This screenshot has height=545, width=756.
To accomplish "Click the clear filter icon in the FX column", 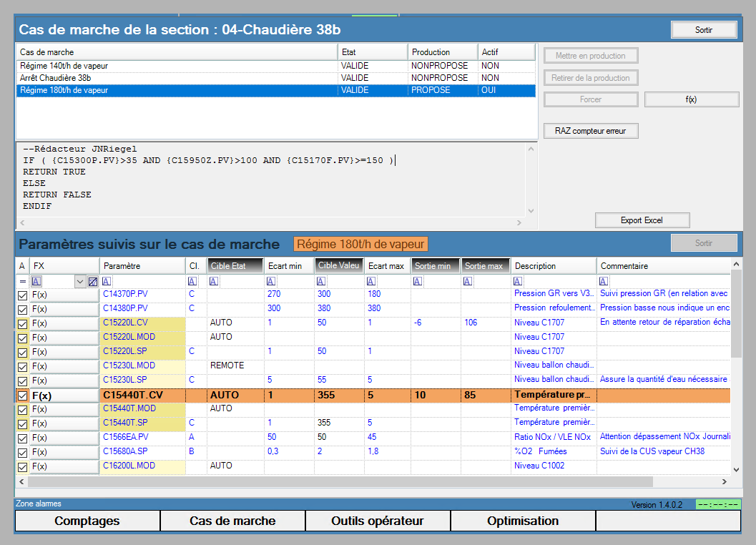I will click(93, 281).
